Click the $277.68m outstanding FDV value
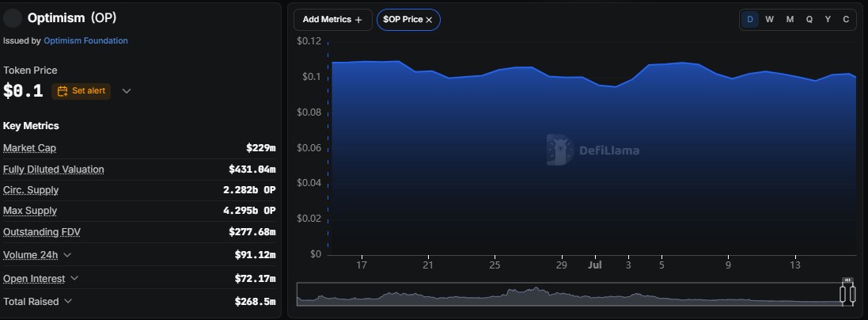Image resolution: width=868 pixels, height=320 pixels. click(252, 232)
